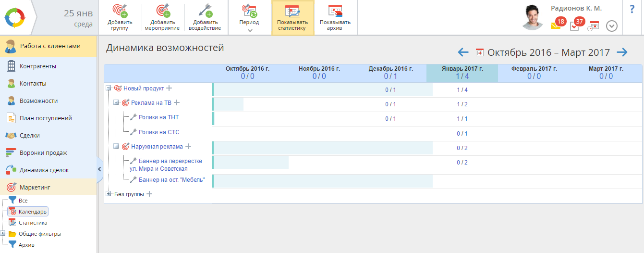Click the calendar reminders icon near user name
The width and height of the screenshot is (644, 253).
coord(594,25)
